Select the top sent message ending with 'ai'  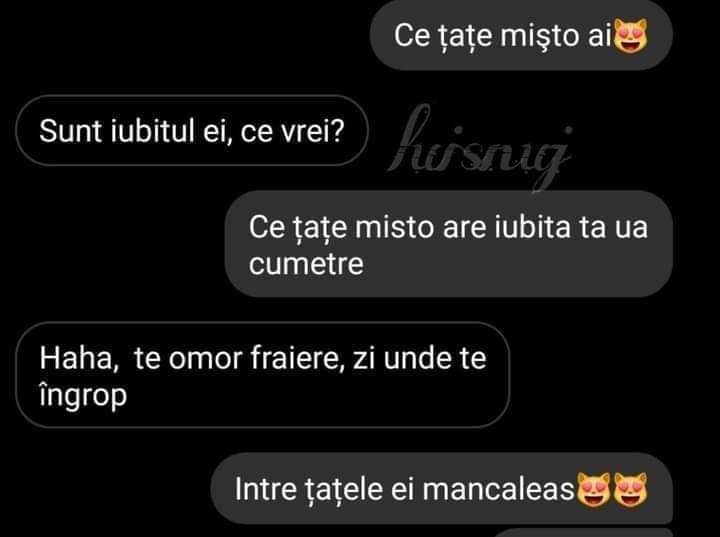pos(521,35)
